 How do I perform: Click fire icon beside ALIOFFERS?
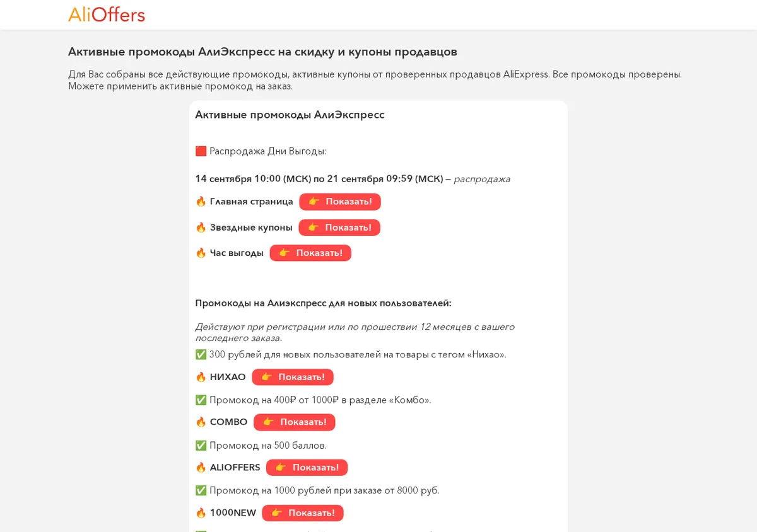(201, 468)
